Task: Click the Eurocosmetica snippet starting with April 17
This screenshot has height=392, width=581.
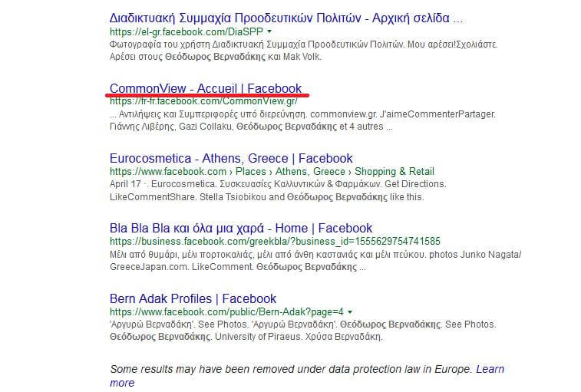Action: pos(276,190)
